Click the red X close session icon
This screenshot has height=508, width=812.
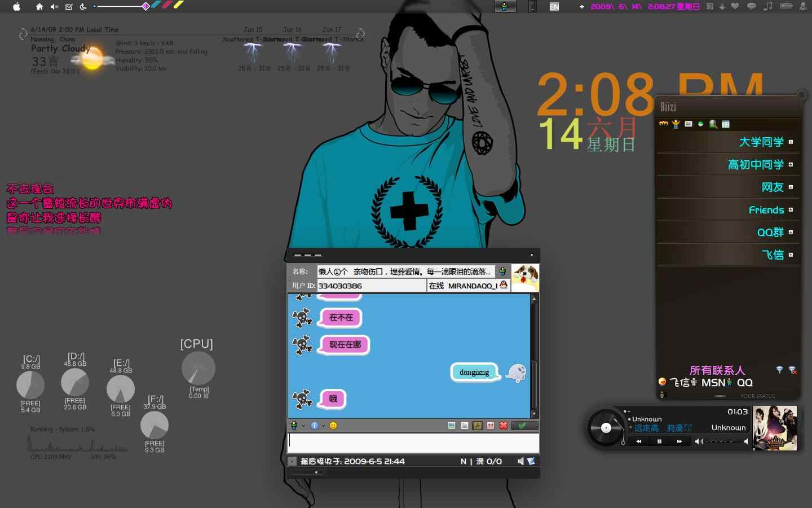click(x=504, y=426)
